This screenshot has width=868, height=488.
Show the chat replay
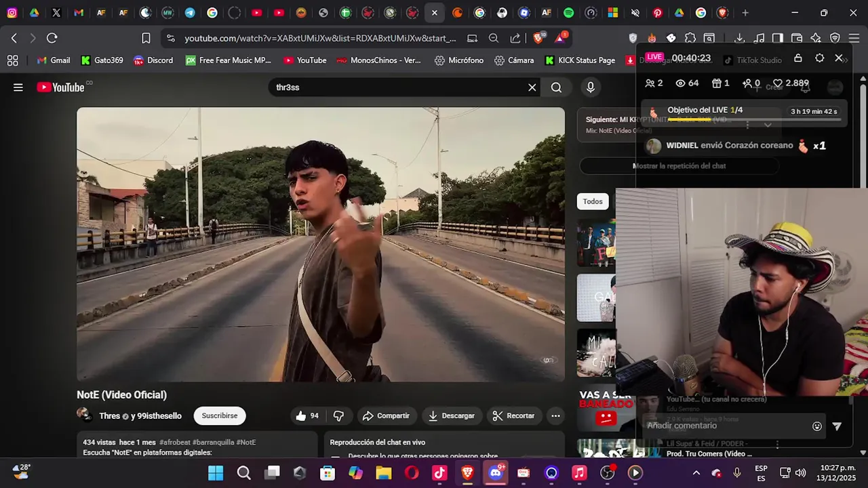click(679, 166)
